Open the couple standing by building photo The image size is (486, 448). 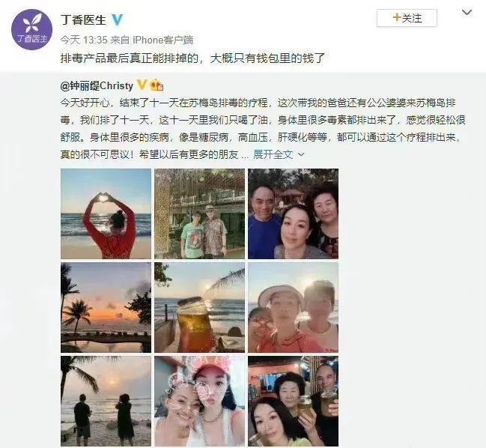point(200,214)
